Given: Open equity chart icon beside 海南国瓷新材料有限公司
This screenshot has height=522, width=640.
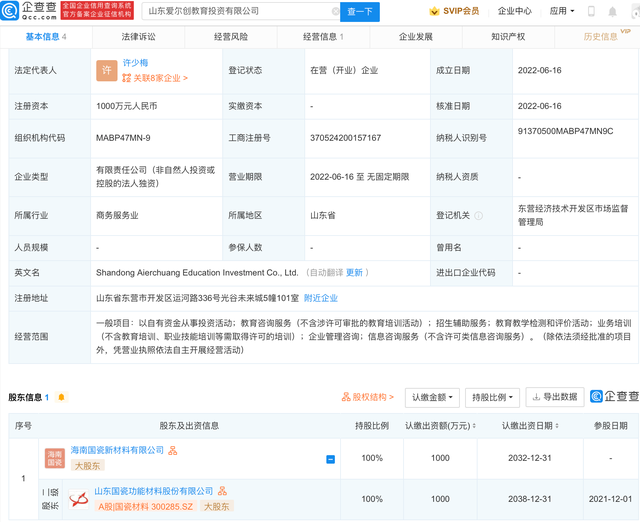Looking at the screenshot, I should 173,451.
